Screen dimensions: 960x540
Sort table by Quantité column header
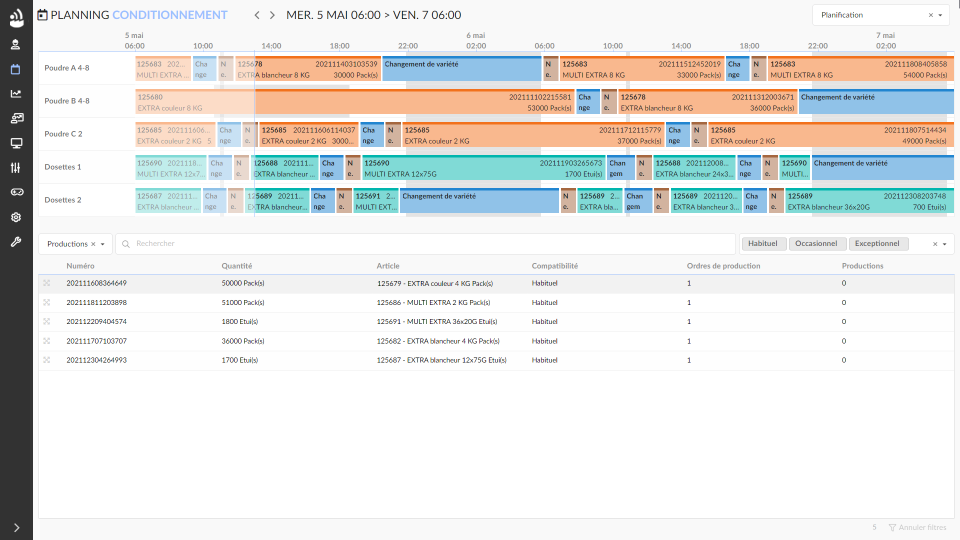pos(237,266)
